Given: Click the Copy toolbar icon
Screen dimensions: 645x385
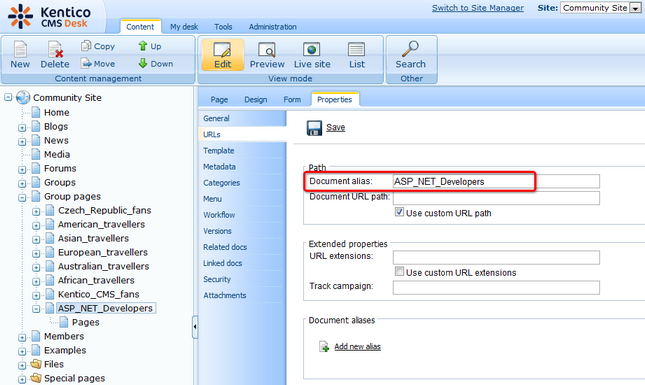Looking at the screenshot, I should pos(86,46).
